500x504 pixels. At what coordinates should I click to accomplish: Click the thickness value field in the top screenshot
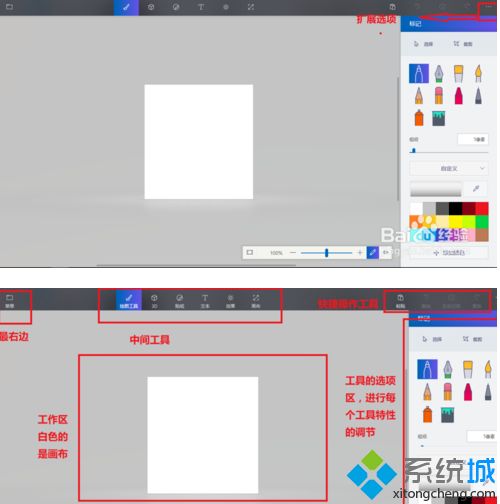473,139
